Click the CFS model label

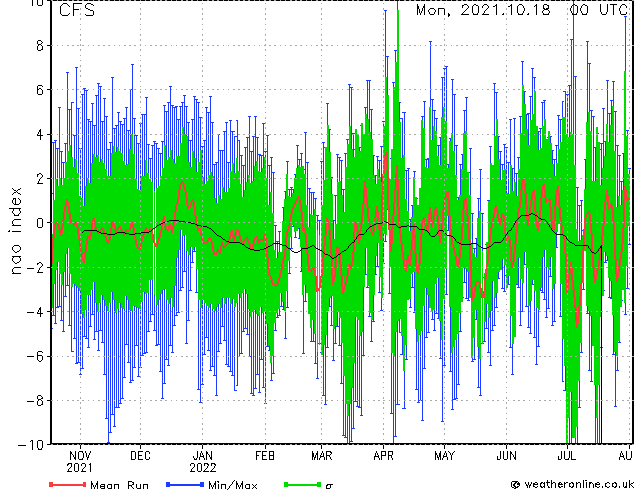click(x=77, y=10)
